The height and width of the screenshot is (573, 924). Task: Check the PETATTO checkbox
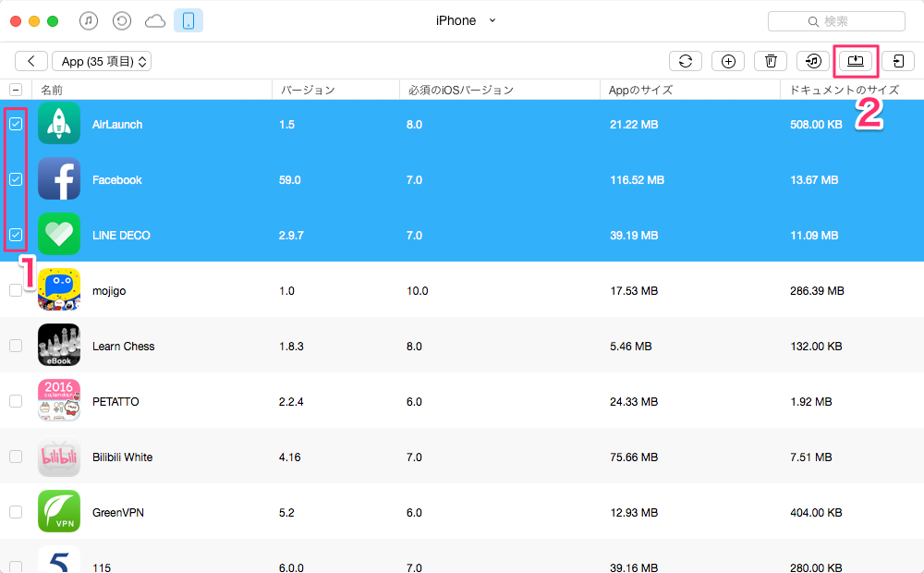pos(16,401)
